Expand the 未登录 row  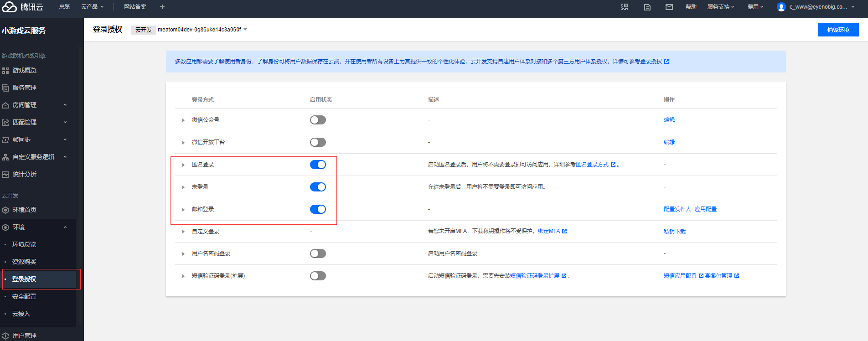[183, 187]
